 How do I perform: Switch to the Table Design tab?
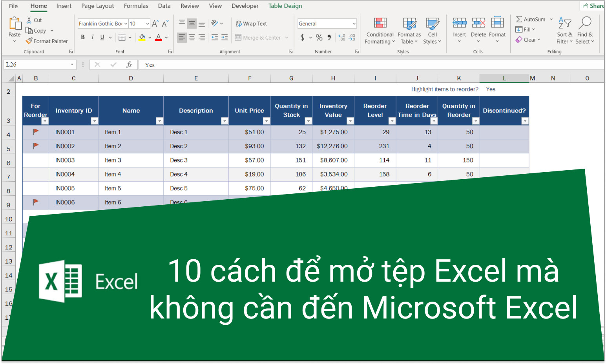[x=285, y=6]
